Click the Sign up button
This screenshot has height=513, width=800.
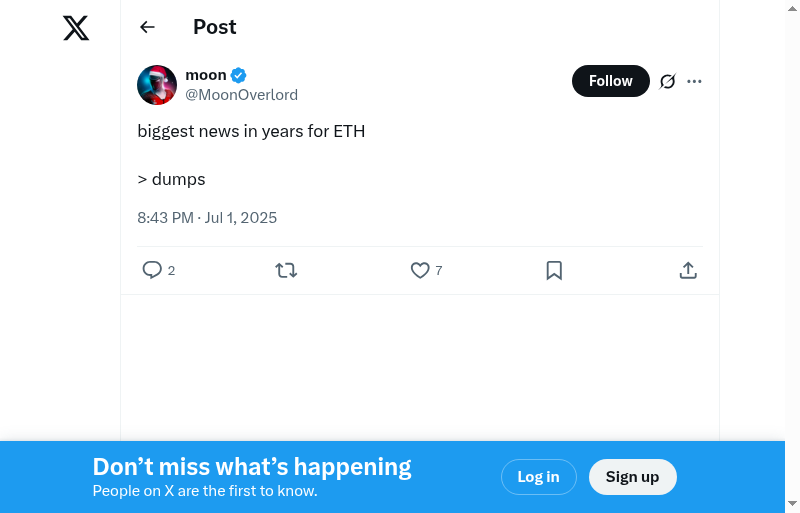(632, 477)
